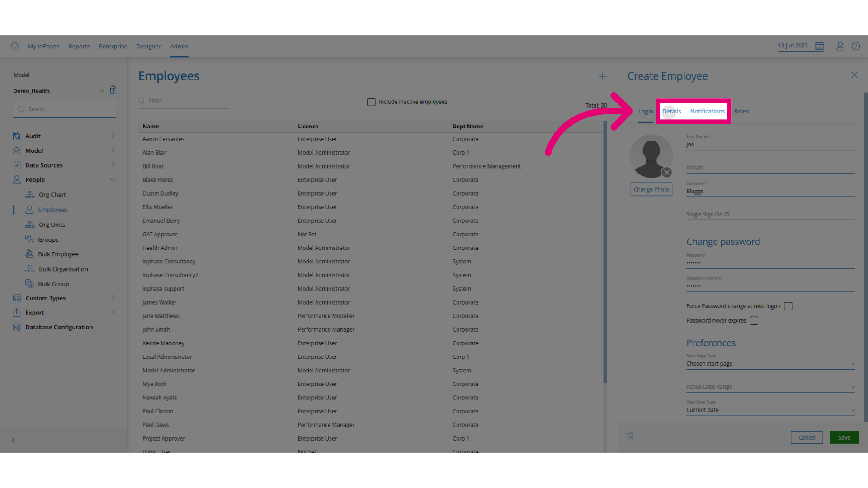Screen dimensions: 868x488
Task: Switch to the Roles tab
Action: pyautogui.click(x=741, y=111)
